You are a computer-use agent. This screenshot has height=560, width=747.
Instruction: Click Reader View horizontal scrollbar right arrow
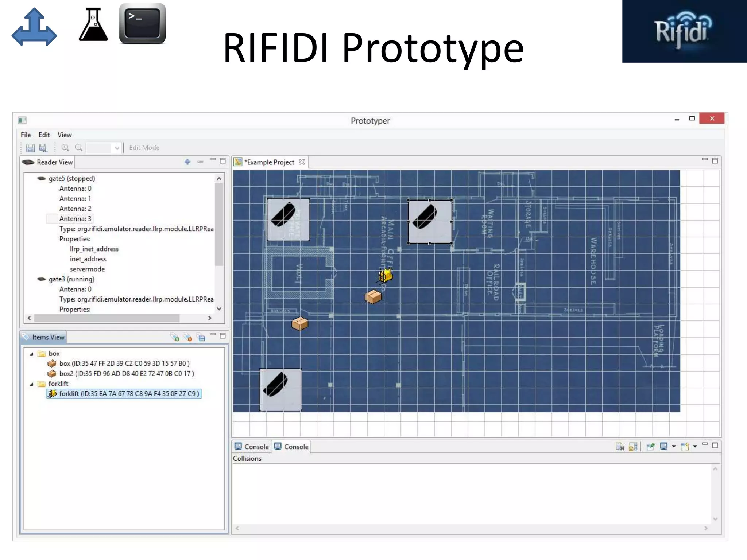click(x=210, y=318)
